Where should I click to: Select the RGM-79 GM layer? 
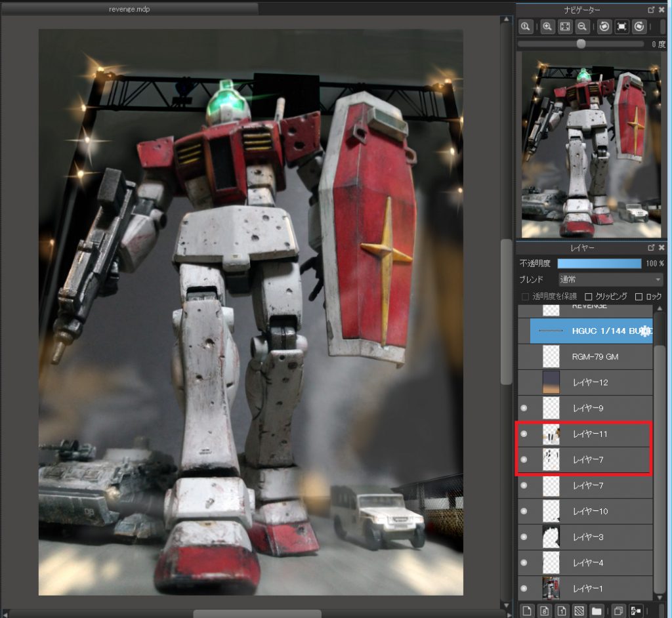[595, 357]
